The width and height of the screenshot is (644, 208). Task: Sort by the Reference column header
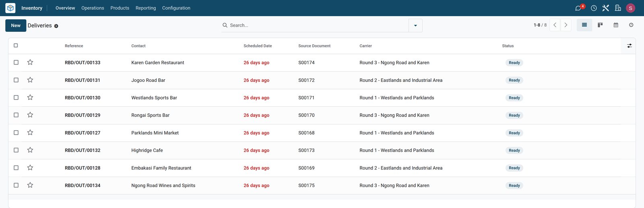(x=74, y=46)
